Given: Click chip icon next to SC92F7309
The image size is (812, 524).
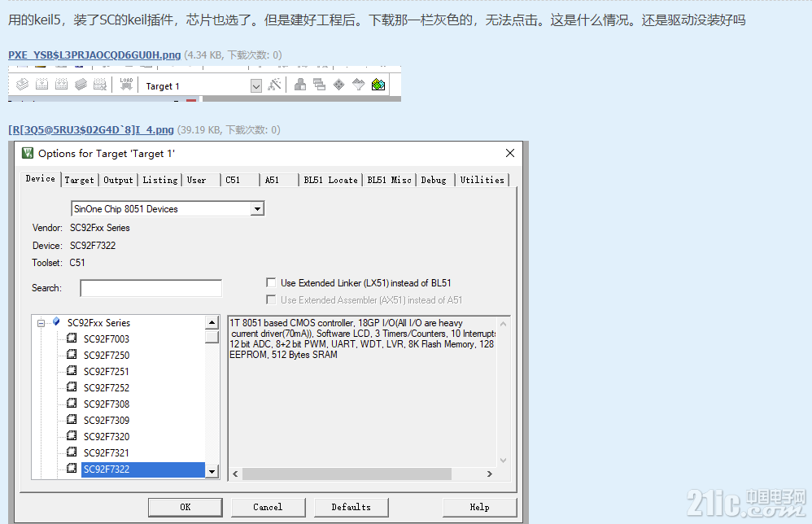Looking at the screenshot, I should (x=72, y=419).
